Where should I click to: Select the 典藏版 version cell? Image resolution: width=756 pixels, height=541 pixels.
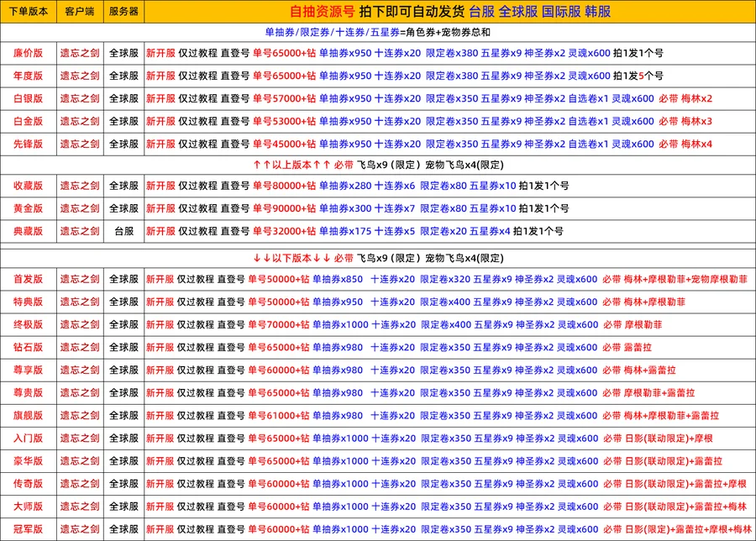click(x=28, y=231)
